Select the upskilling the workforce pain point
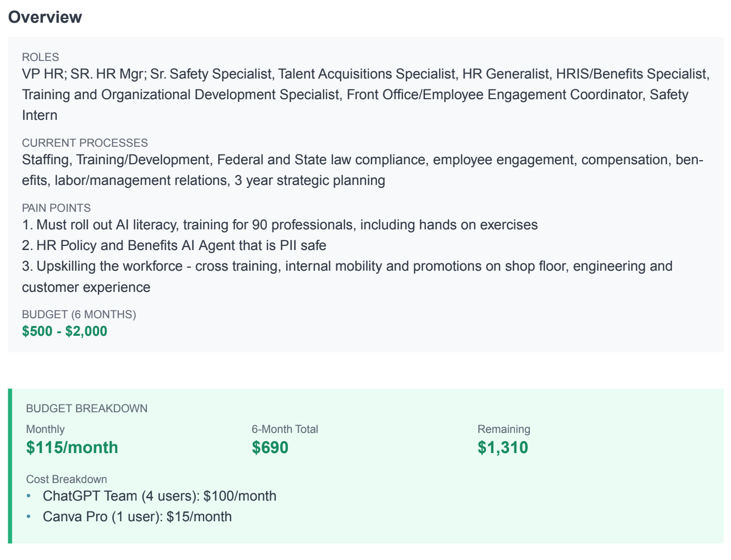This screenshot has width=731, height=560. point(346,266)
